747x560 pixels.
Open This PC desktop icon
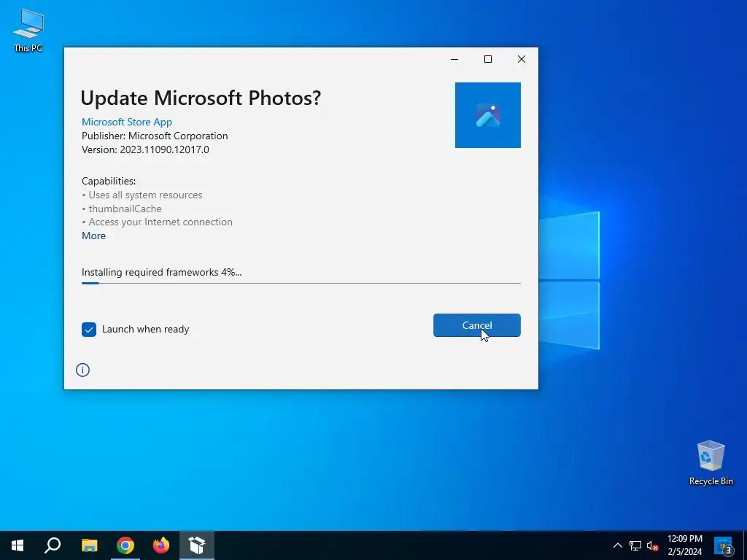(x=28, y=30)
